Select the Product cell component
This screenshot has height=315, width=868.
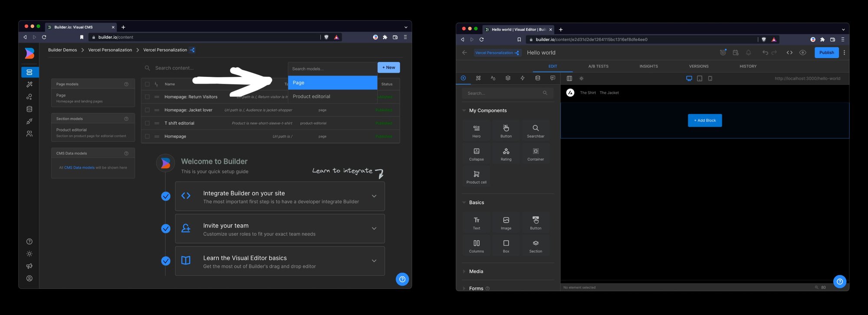[x=477, y=177]
